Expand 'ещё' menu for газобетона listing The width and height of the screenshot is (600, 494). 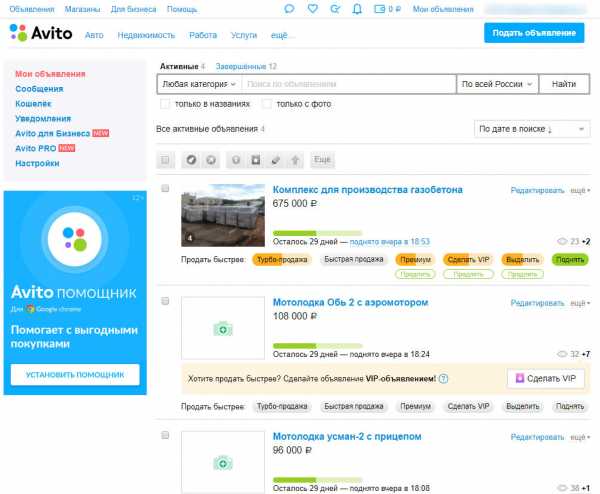coord(580,190)
